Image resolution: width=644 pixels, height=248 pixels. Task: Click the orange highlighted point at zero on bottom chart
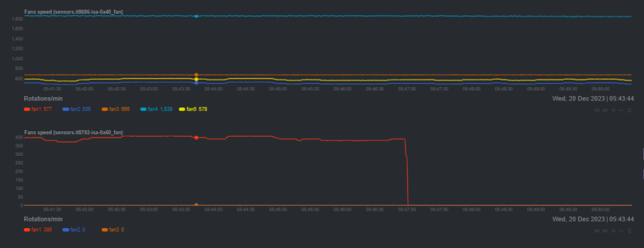[x=196, y=205]
